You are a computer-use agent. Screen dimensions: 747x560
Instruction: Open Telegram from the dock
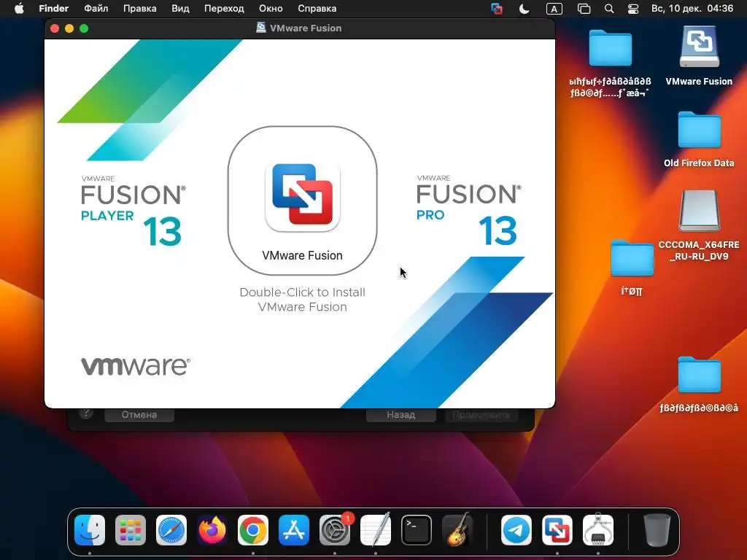(516, 530)
